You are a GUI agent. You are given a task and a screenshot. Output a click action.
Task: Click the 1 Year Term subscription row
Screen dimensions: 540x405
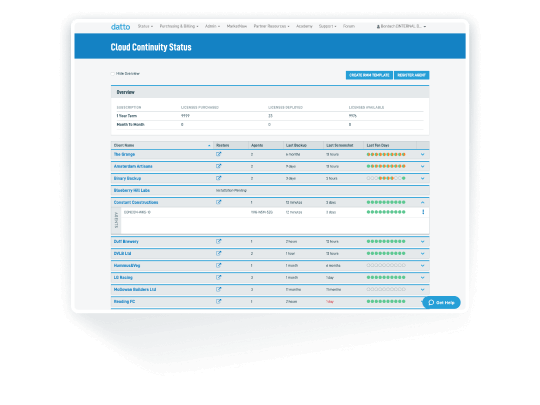click(x=270, y=116)
